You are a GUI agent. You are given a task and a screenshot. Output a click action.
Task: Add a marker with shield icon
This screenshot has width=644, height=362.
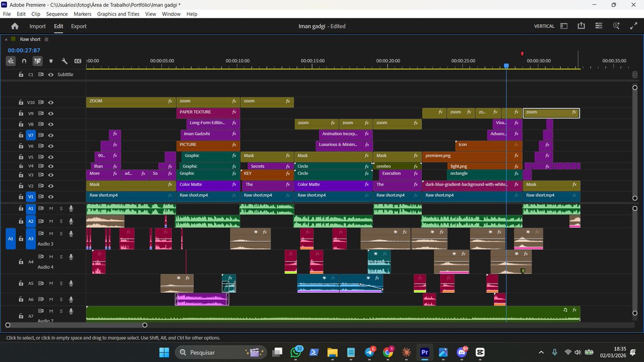pyautogui.click(x=51, y=61)
